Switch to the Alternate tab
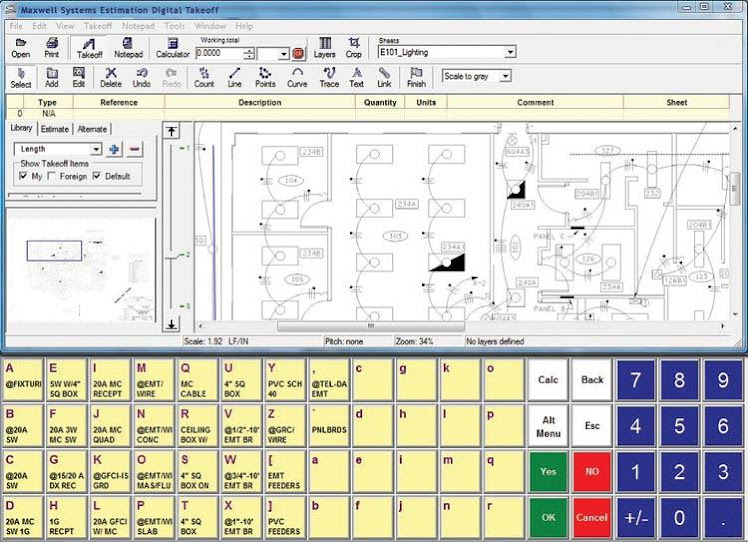Image resolution: width=748 pixels, height=542 pixels. coord(92,129)
